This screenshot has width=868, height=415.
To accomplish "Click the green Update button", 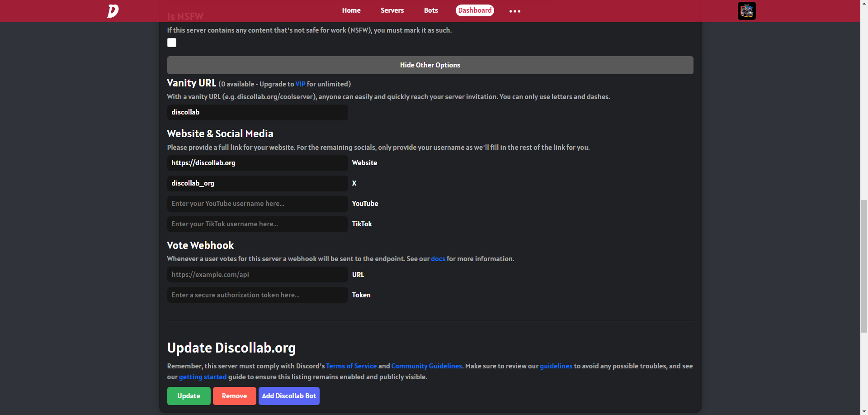I will [x=189, y=396].
